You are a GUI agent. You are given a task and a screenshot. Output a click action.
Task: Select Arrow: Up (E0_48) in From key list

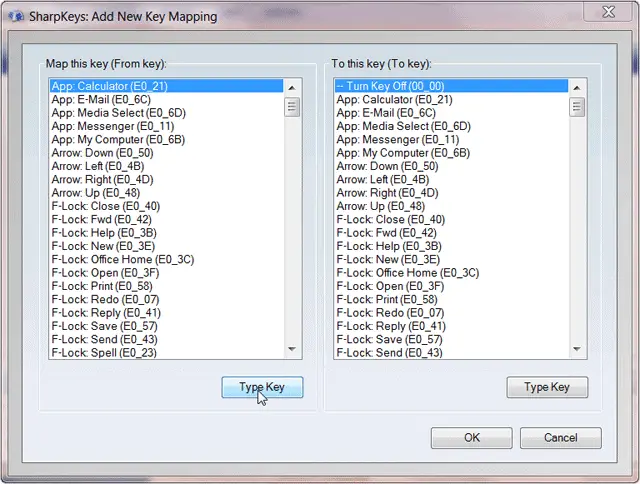tap(166, 193)
